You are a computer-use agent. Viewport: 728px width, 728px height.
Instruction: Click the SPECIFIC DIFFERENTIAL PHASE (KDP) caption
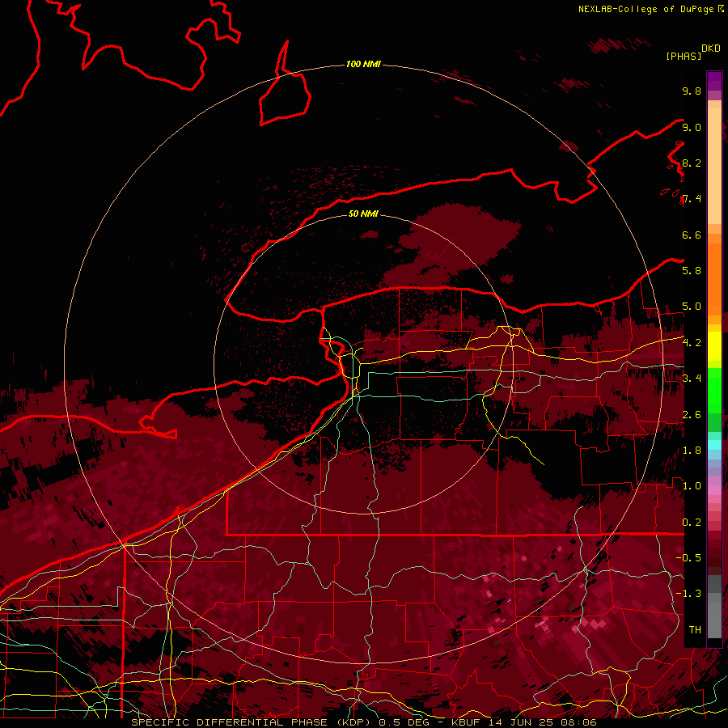(x=252, y=722)
